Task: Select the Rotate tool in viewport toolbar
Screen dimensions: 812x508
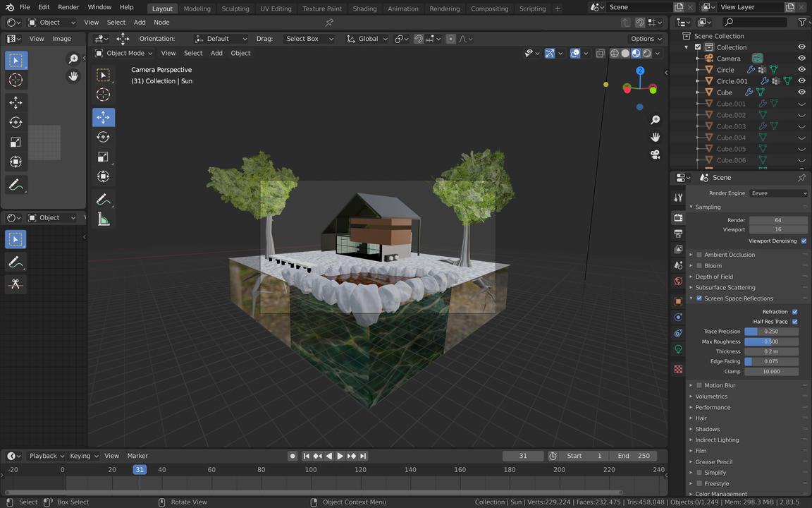Action: pyautogui.click(x=103, y=137)
